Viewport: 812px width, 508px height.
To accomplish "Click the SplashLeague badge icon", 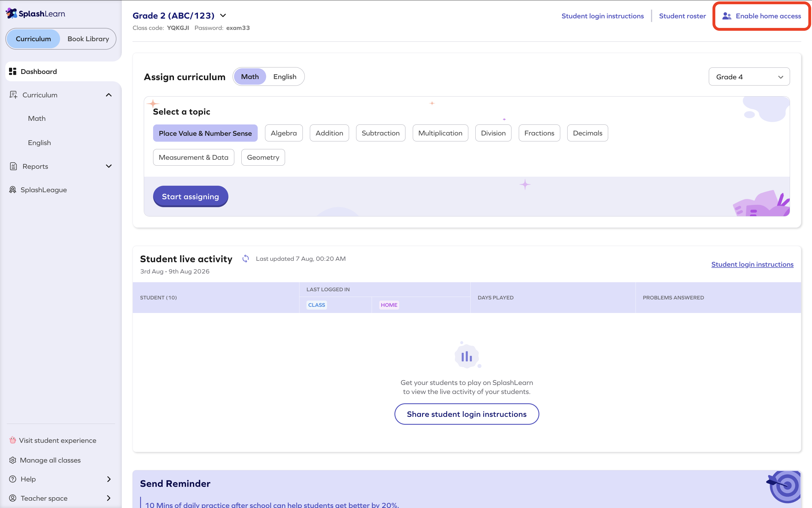I will pyautogui.click(x=13, y=190).
